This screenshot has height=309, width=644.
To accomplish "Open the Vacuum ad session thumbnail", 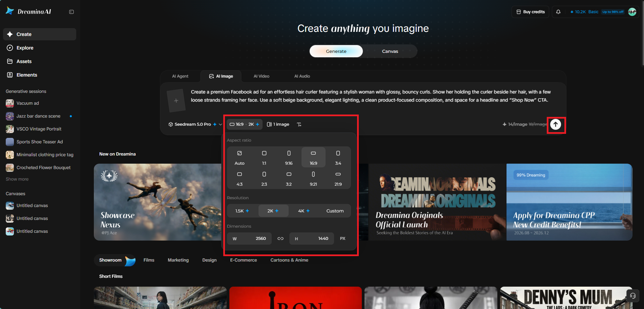I will (x=10, y=103).
